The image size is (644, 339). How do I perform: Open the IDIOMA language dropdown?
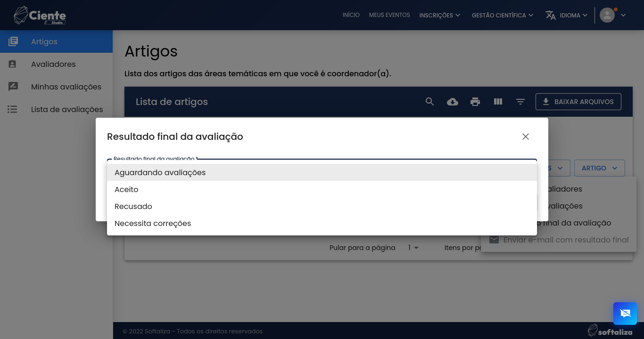(574, 15)
